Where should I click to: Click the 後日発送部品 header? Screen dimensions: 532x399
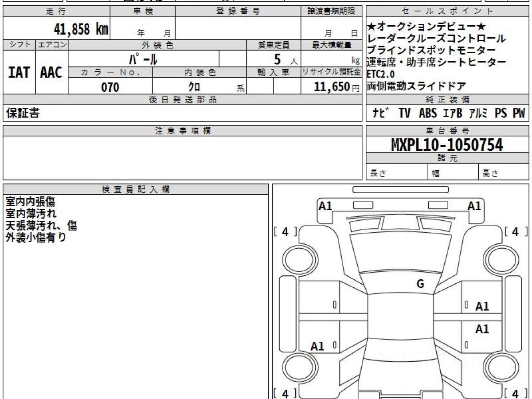coord(183,100)
